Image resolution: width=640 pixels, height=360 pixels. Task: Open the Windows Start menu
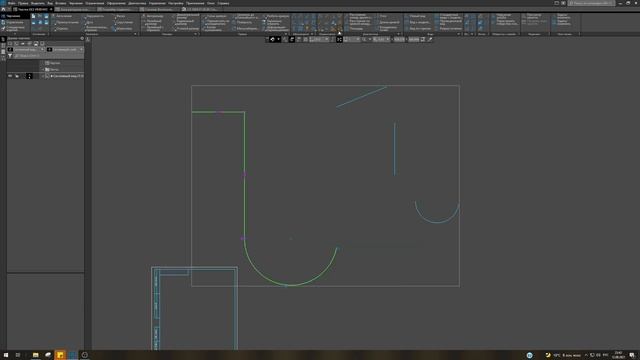pos(6,355)
